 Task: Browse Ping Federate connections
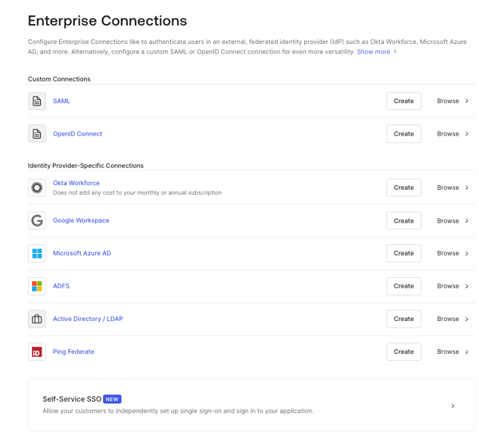coord(453,351)
